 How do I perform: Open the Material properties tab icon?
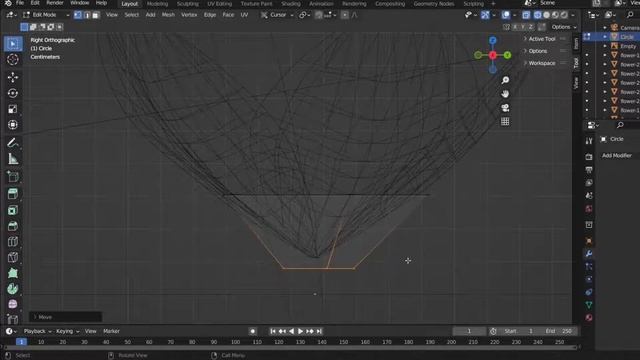tap(589, 318)
